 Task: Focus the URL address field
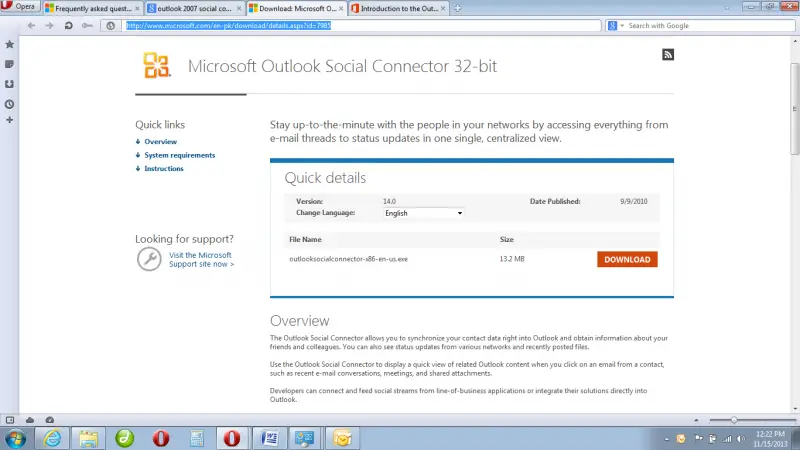click(x=362, y=26)
